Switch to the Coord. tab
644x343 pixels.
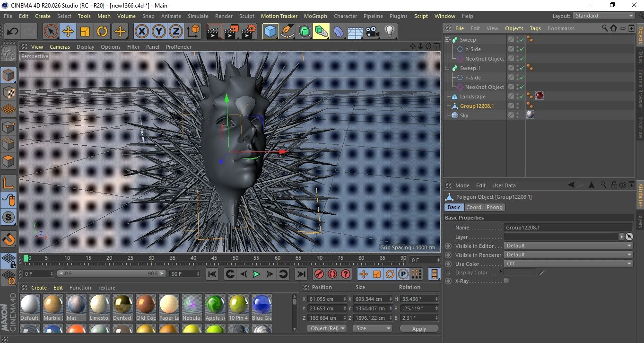pyautogui.click(x=474, y=207)
